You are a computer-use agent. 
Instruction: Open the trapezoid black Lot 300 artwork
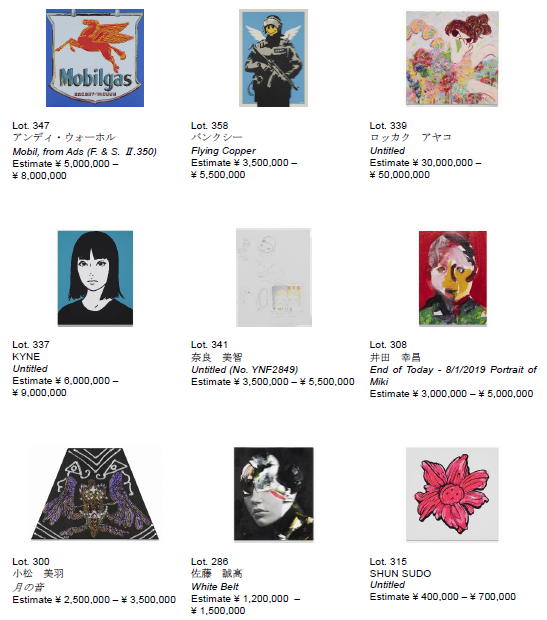[95, 494]
